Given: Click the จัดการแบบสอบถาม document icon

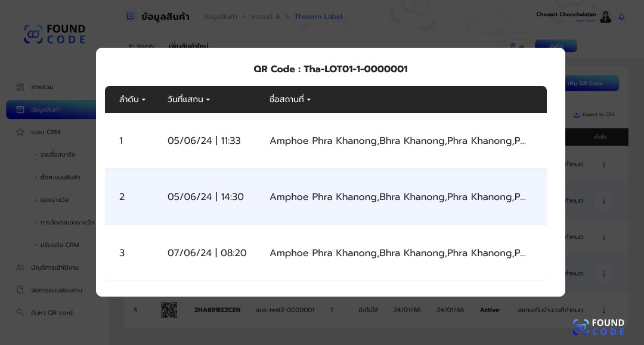Looking at the screenshot, I should pos(20,290).
